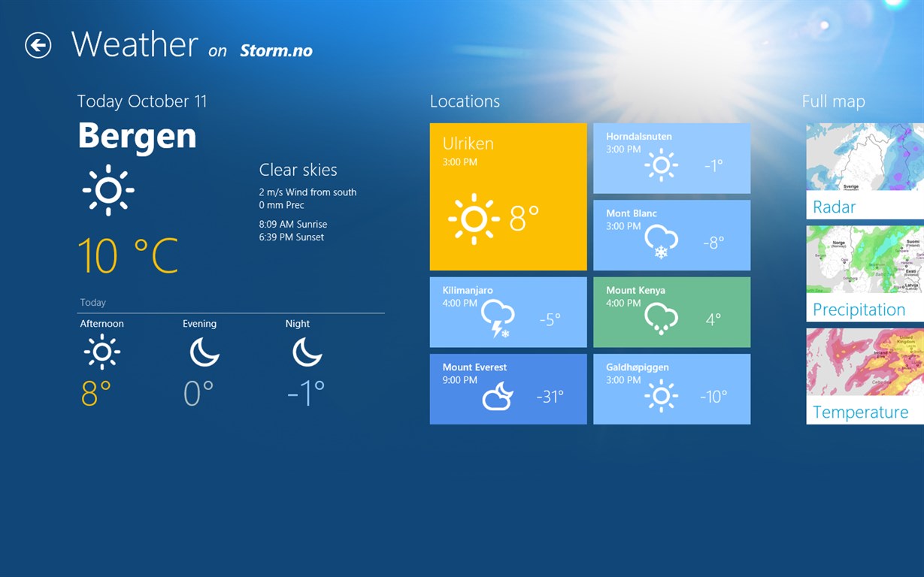This screenshot has height=577, width=924.
Task: Open the Full map section header
Action: [833, 101]
